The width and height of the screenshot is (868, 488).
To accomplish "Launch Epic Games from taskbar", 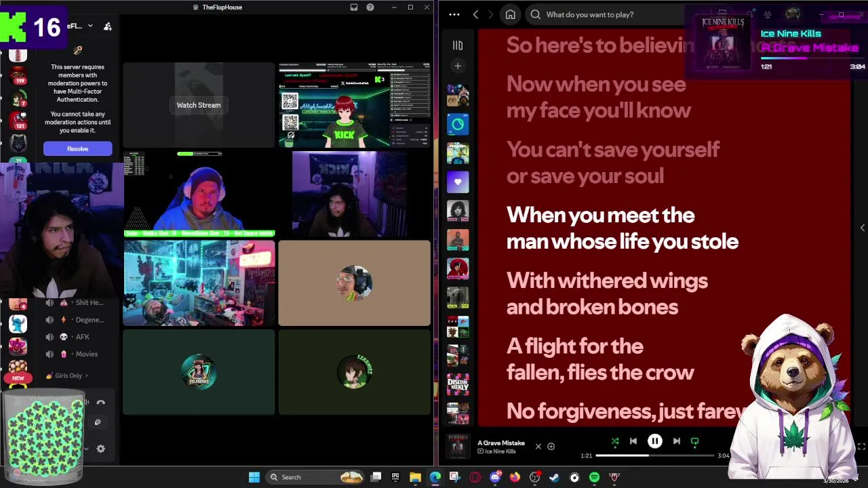I will (x=395, y=477).
